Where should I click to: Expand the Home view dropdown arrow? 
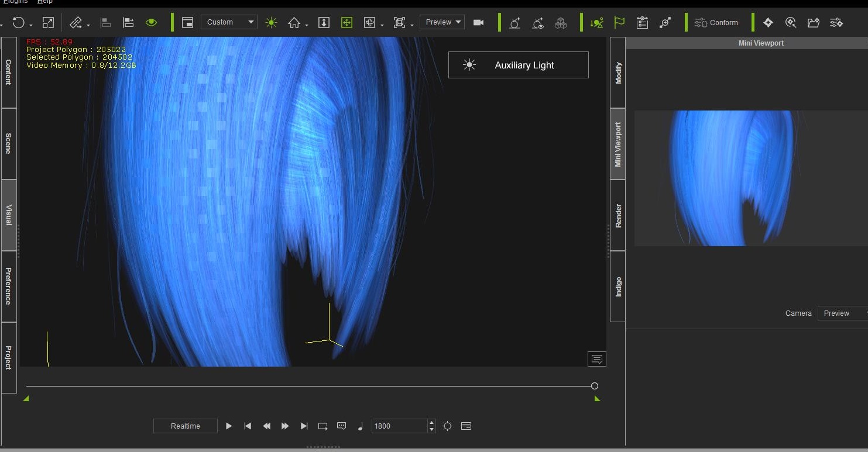[306, 25]
